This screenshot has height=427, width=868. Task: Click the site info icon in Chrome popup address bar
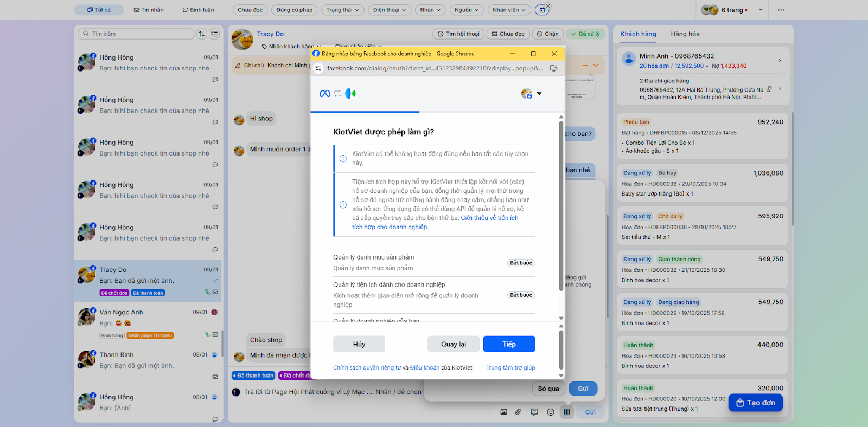[318, 68]
